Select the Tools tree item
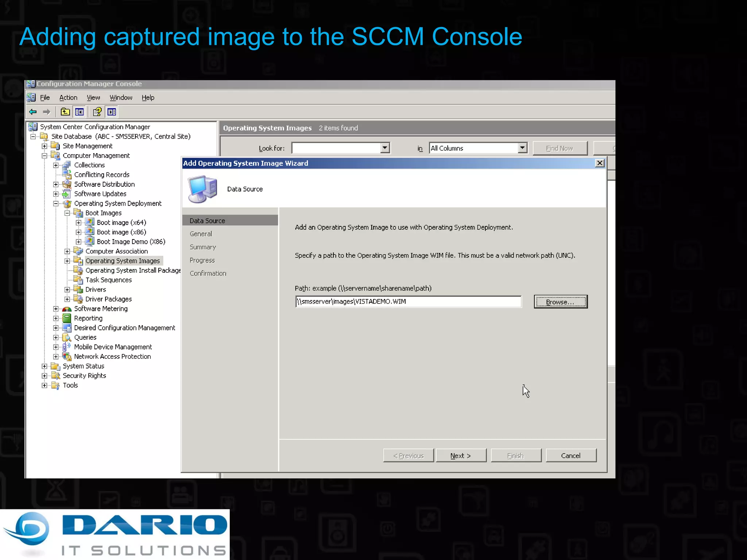The width and height of the screenshot is (747, 560). [70, 385]
